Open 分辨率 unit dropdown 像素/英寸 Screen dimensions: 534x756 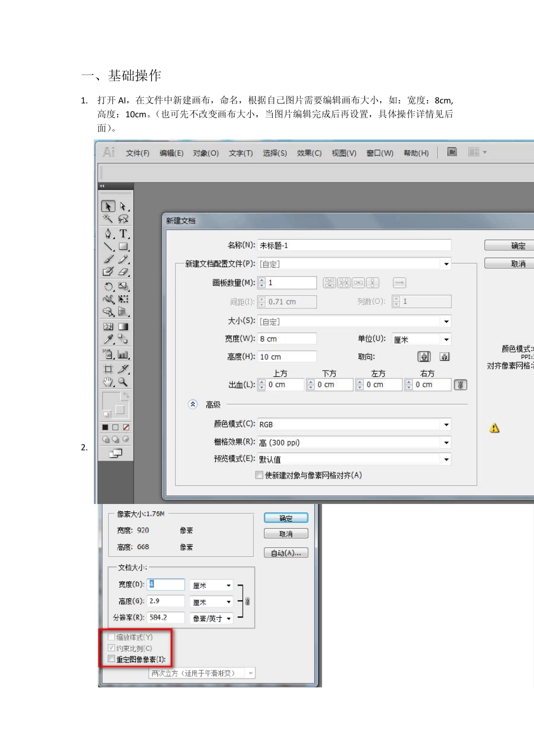click(211, 618)
